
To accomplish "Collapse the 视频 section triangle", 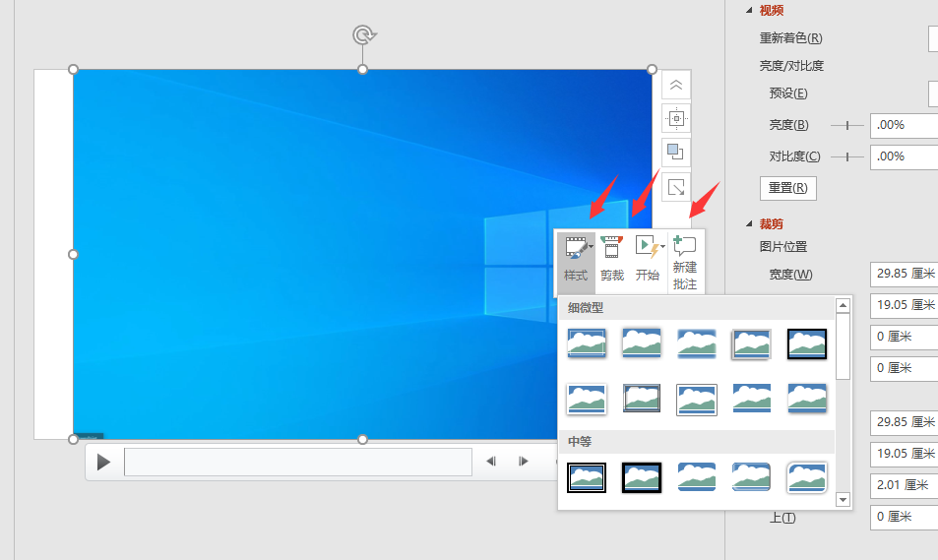I will pos(749,10).
